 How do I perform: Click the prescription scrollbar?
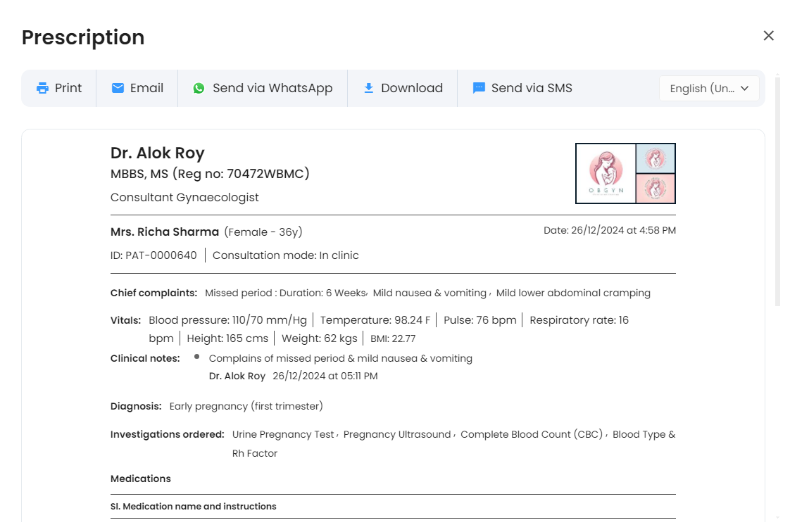coord(777,190)
